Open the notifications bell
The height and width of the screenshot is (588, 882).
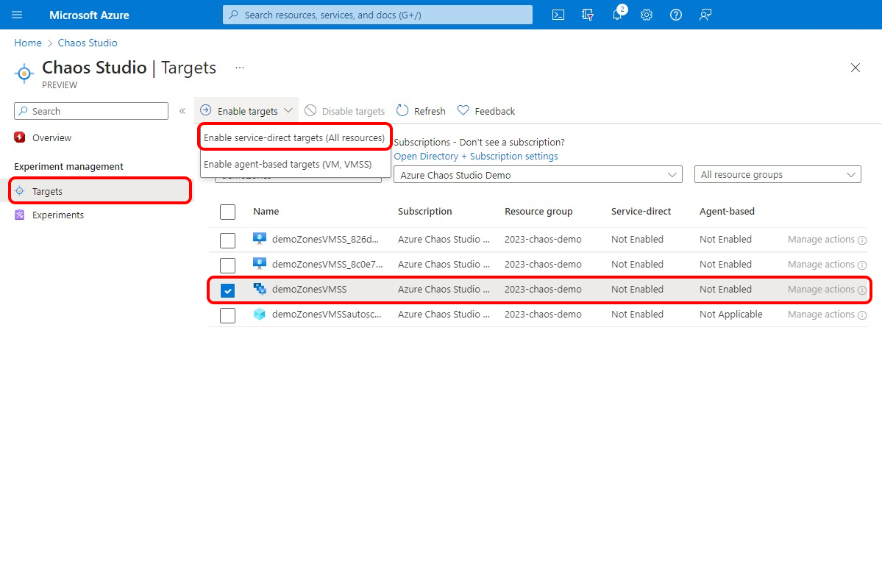617,15
